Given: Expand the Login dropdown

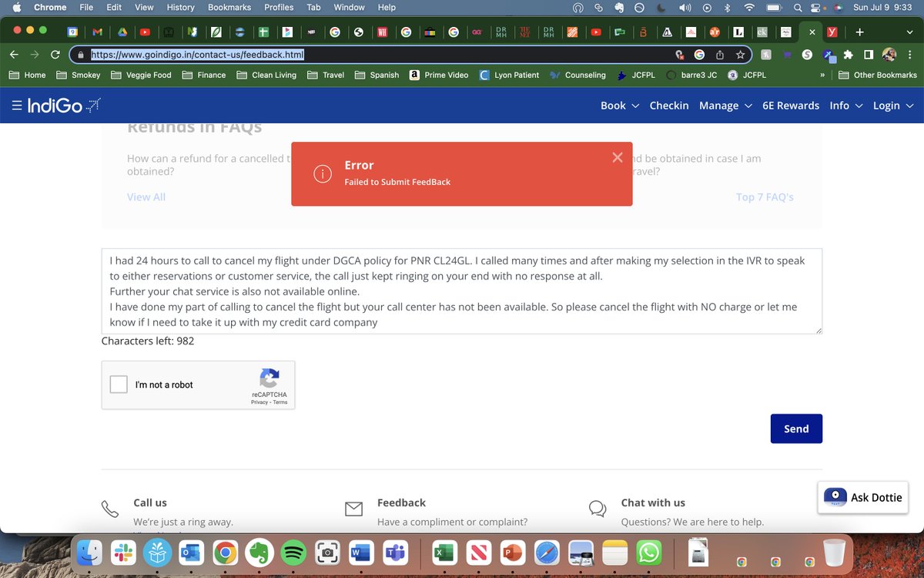Looking at the screenshot, I should point(893,106).
